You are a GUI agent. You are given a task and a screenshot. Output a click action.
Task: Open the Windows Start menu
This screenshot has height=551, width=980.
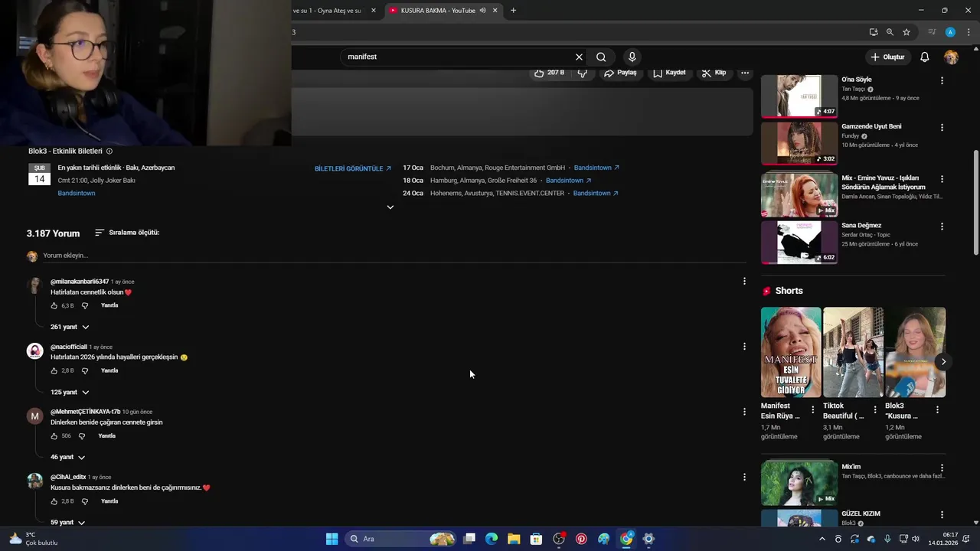pyautogui.click(x=332, y=539)
